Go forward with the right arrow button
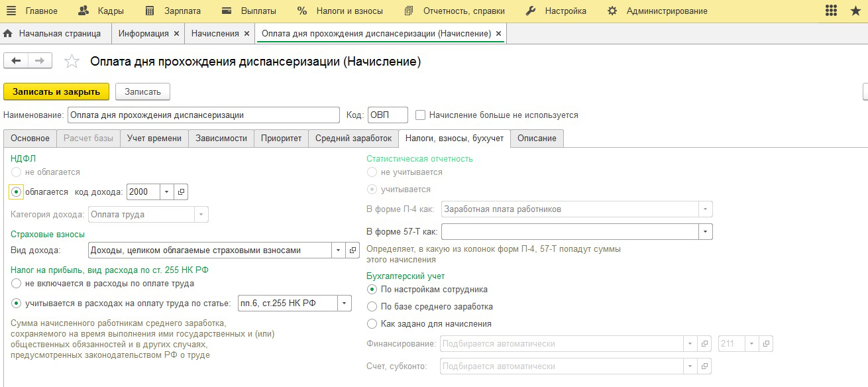868x387 pixels. 39,61
